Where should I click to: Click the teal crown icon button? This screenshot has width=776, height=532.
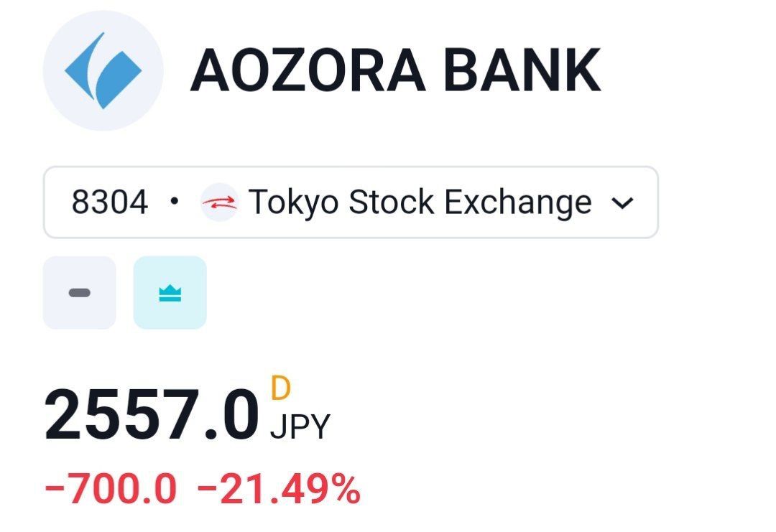pos(170,293)
